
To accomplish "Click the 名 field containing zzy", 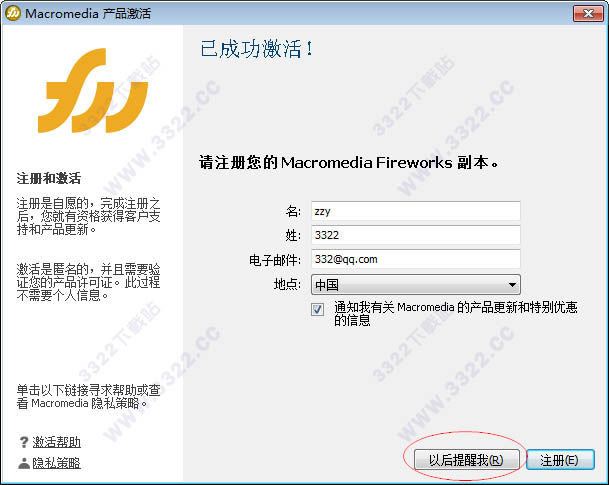I will [416, 211].
